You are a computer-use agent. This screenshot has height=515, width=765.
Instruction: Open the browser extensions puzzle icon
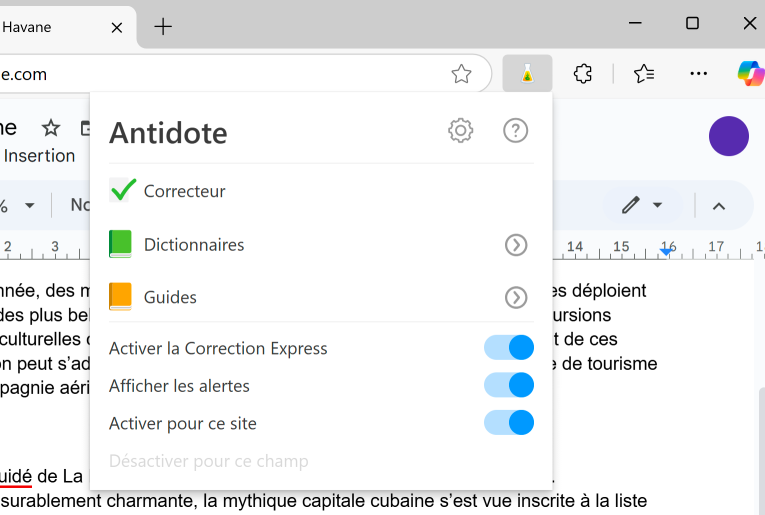tap(583, 74)
